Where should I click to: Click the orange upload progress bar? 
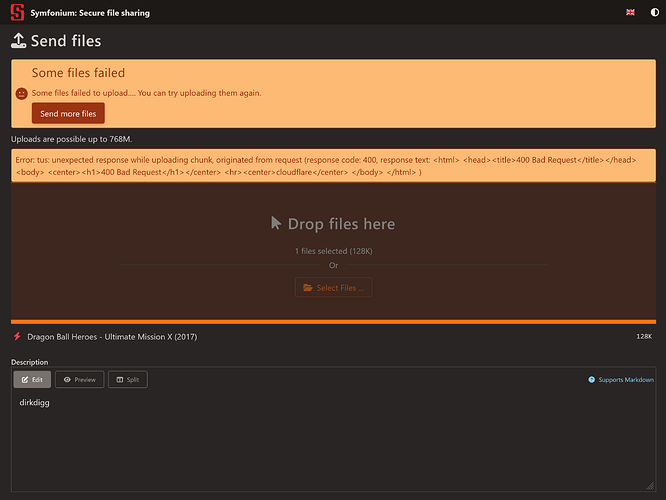coord(333,322)
